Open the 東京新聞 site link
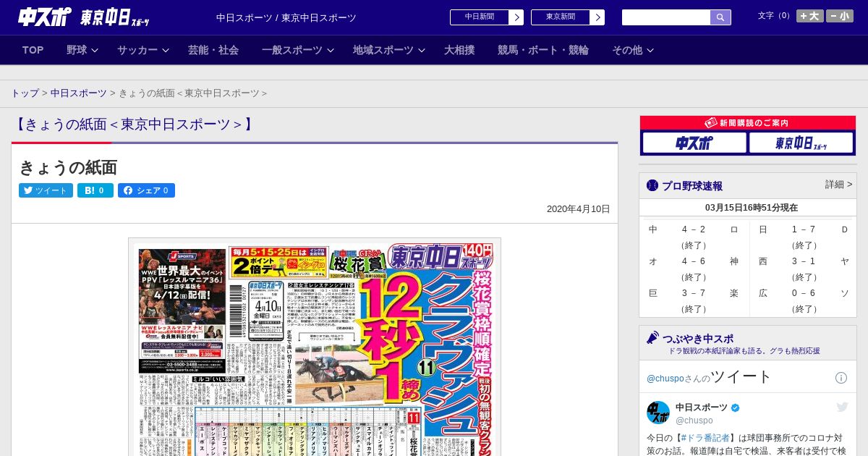Viewport: 868px width, 456px height. (x=568, y=17)
